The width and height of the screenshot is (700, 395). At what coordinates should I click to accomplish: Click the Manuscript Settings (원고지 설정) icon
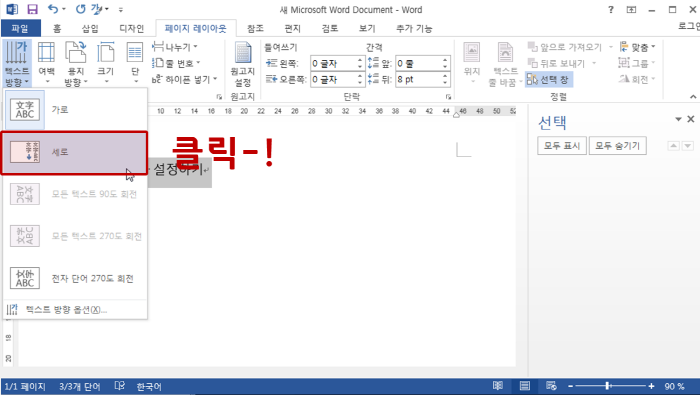coord(243,65)
